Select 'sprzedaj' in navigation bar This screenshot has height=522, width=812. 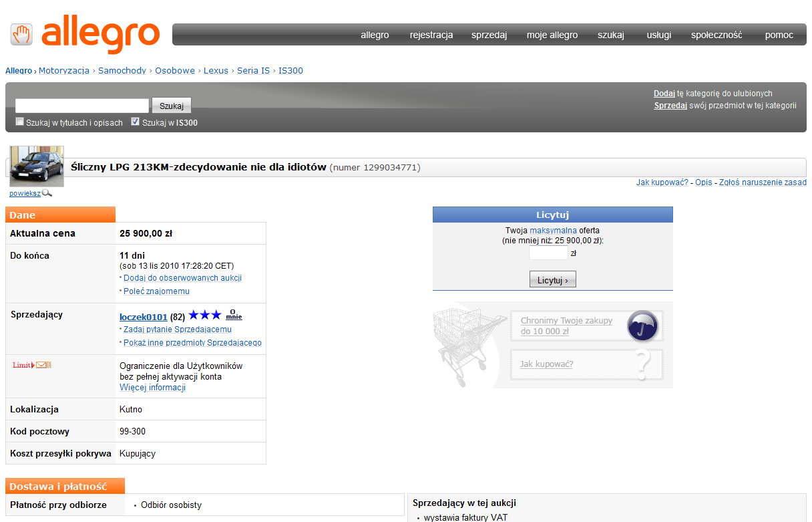click(x=489, y=35)
